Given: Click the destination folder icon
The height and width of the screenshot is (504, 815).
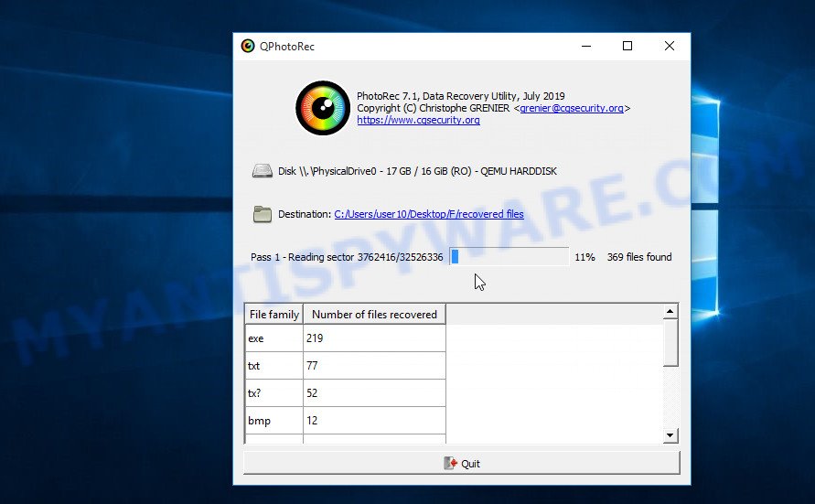Looking at the screenshot, I should pos(263,214).
